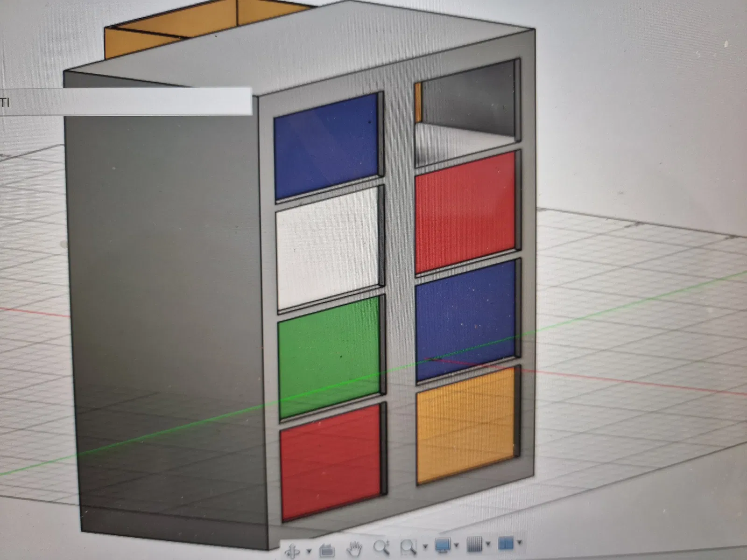This screenshot has height=560, width=747.
Task: Open Display Settings monitor icon
Action: pyautogui.click(x=443, y=545)
